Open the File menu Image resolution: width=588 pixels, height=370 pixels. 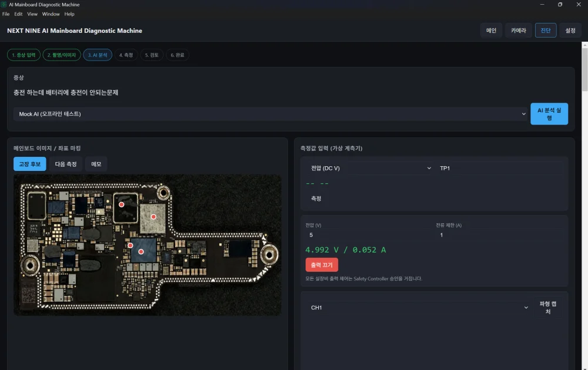coord(6,14)
